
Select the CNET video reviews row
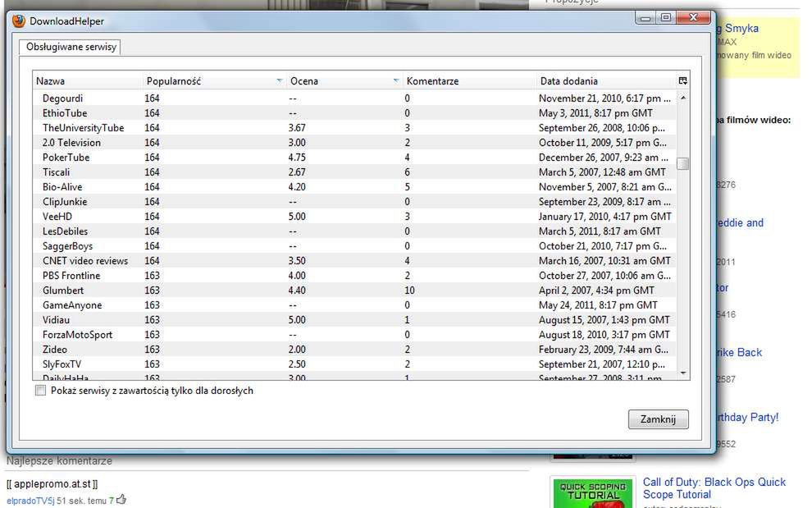(x=354, y=261)
